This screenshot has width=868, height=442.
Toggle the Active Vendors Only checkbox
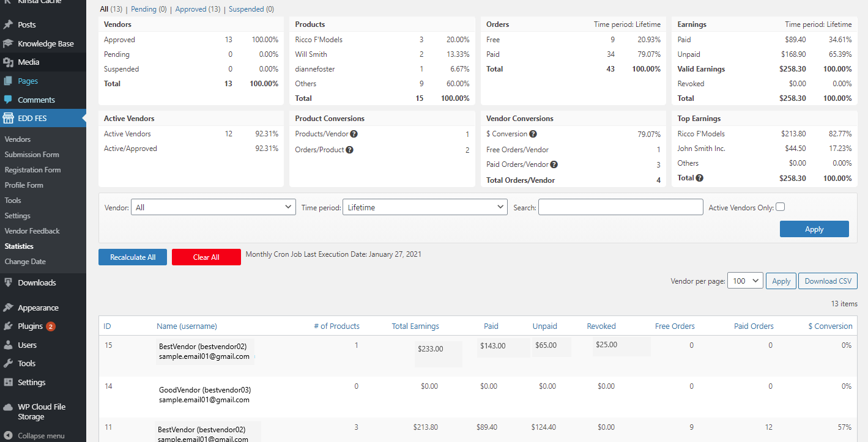coord(780,207)
